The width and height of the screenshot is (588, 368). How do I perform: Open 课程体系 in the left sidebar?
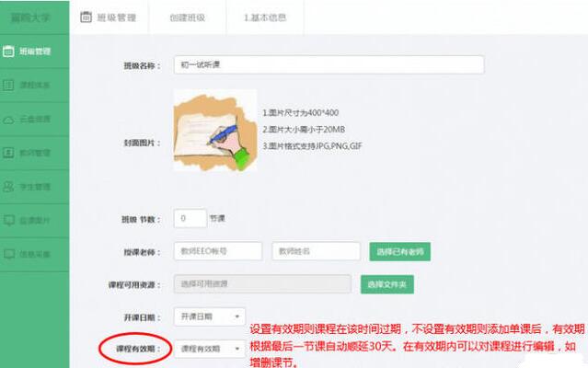[x=32, y=86]
